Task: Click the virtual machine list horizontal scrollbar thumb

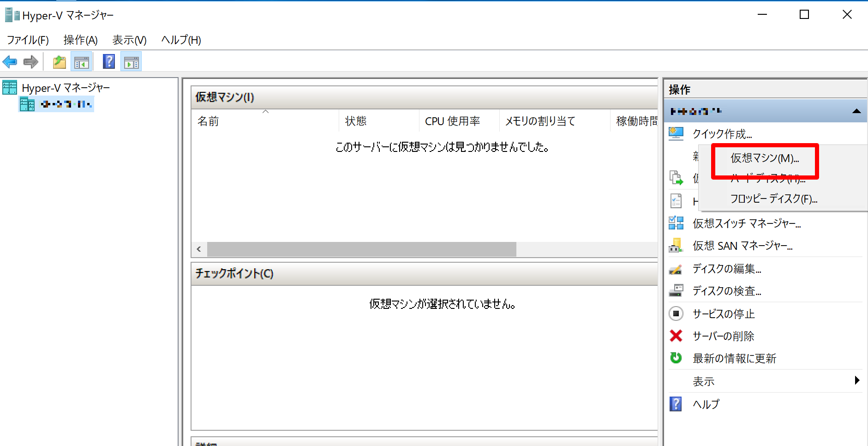Action: 362,249
